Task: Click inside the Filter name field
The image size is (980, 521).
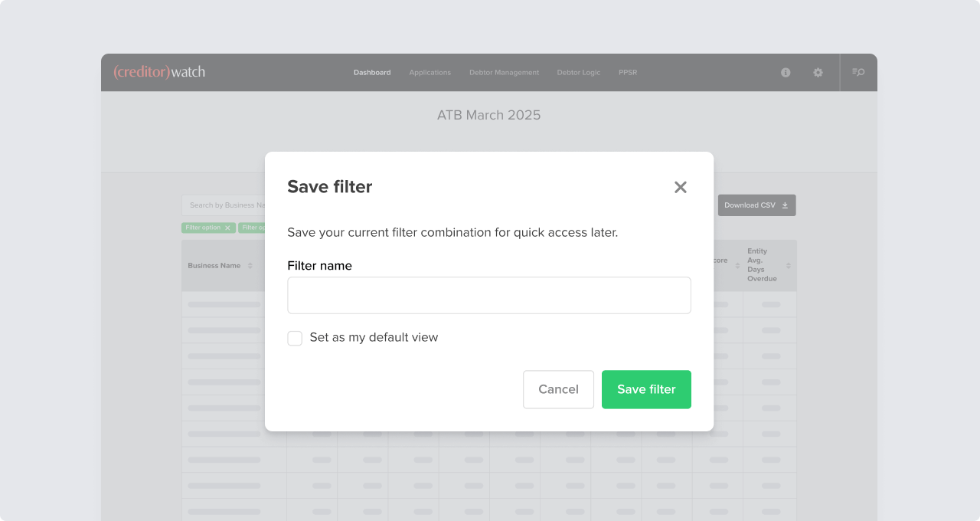Action: (489, 295)
